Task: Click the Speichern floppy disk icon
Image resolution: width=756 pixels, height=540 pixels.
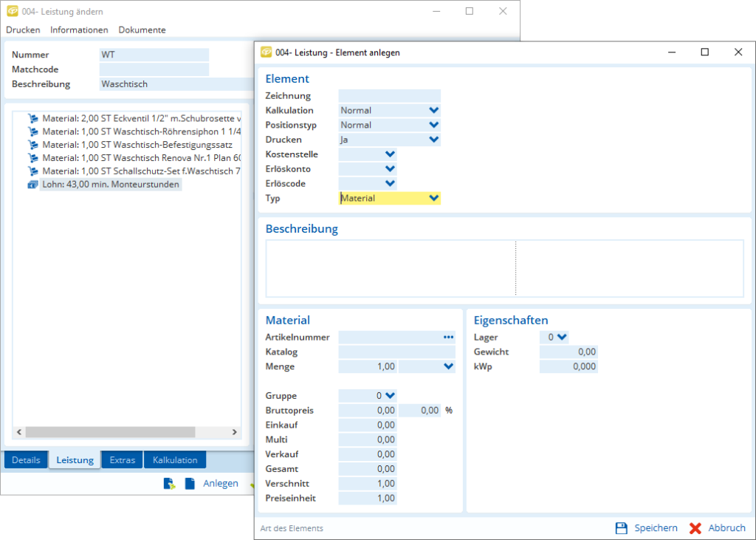Action: [621, 528]
